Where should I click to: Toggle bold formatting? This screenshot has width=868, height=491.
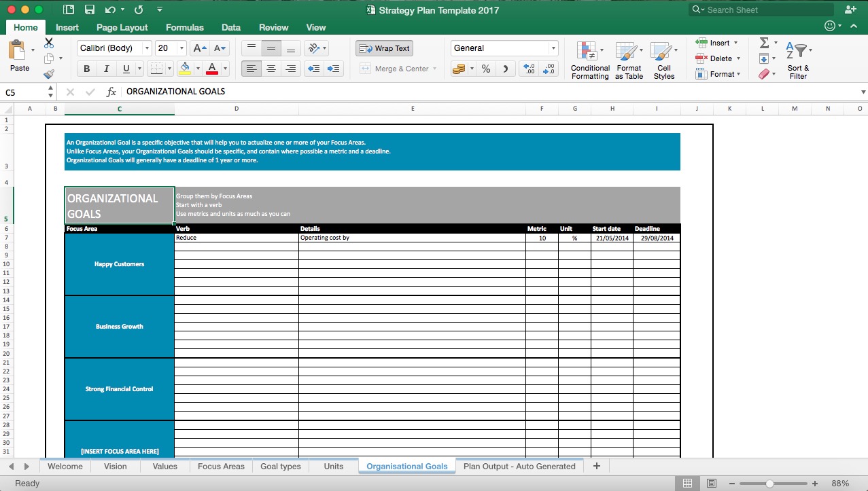(86, 69)
